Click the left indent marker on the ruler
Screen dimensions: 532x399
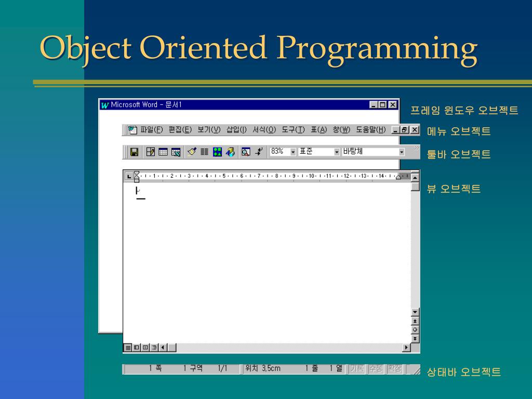137,177
